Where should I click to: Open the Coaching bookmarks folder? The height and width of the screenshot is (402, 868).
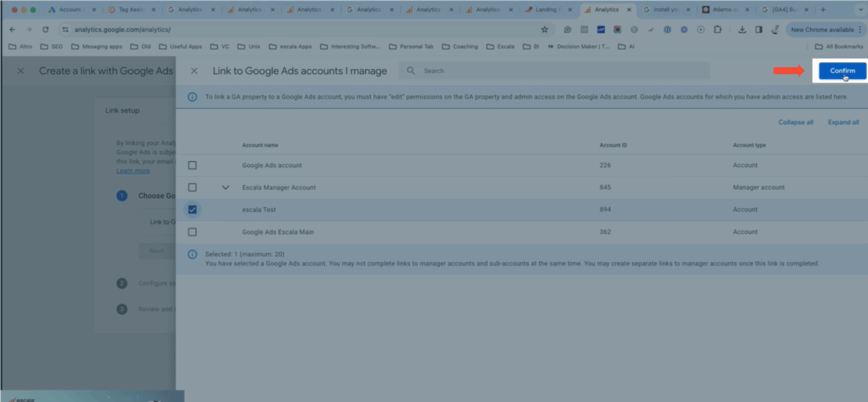click(460, 46)
